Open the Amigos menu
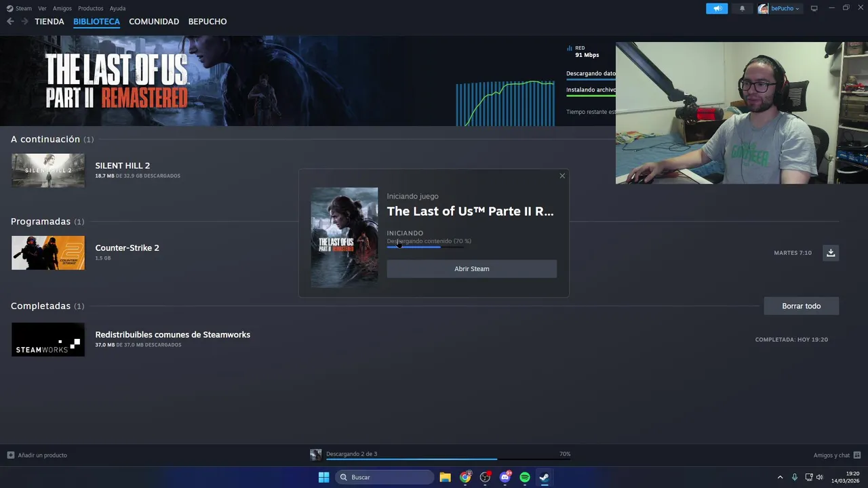 point(62,8)
